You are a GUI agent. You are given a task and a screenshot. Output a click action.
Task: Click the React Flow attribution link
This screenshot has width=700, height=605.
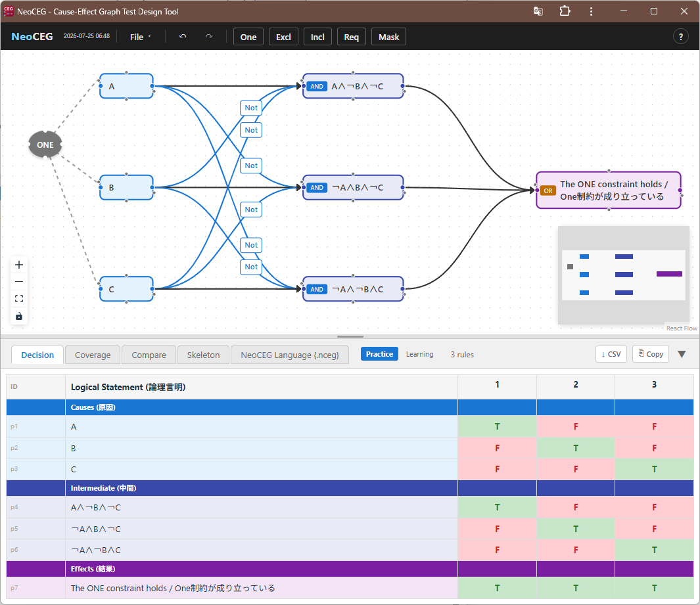pyautogui.click(x=681, y=328)
